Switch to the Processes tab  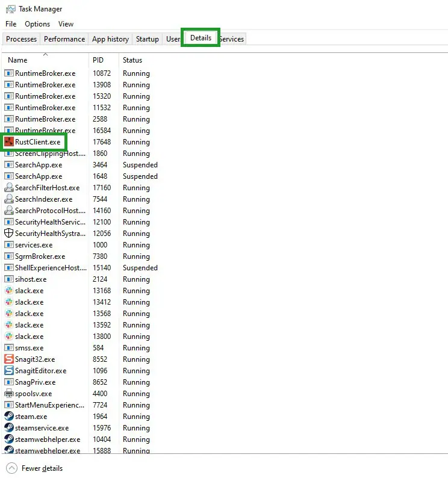pos(21,39)
